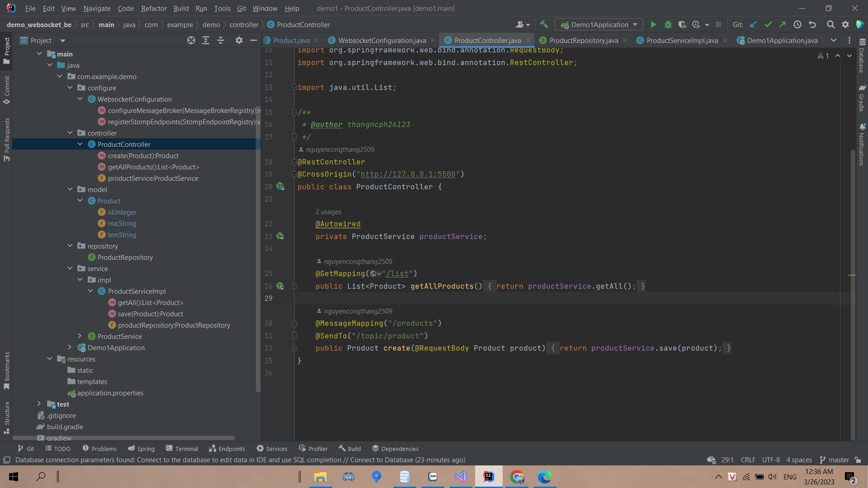868x488 pixels.
Task: Open the Terminal tool window
Action: coord(182,449)
